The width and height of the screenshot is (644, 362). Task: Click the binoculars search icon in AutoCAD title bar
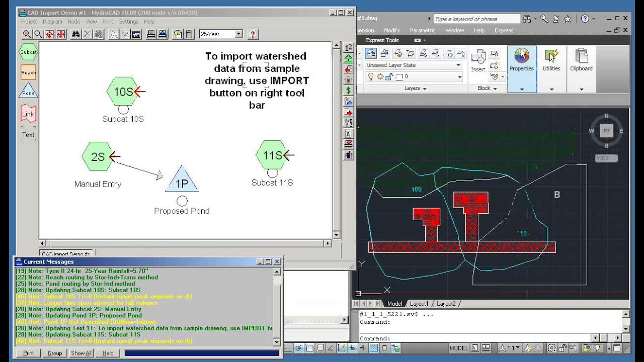tap(527, 19)
